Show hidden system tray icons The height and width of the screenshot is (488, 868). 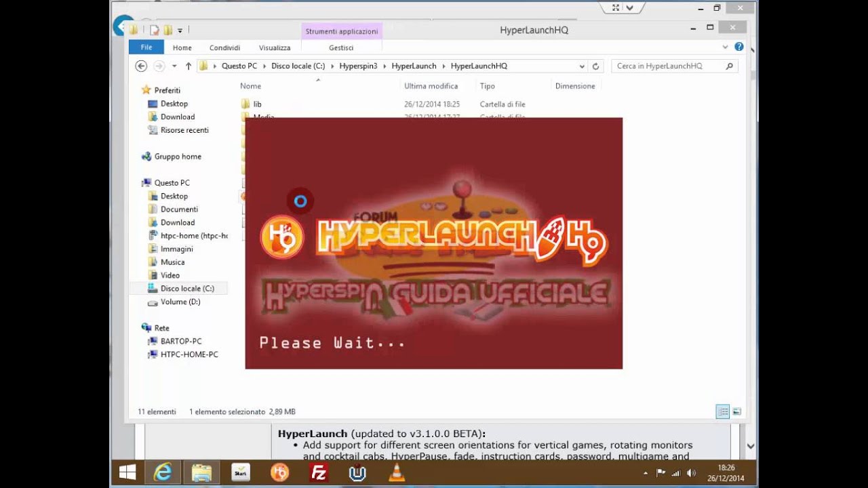point(645,473)
